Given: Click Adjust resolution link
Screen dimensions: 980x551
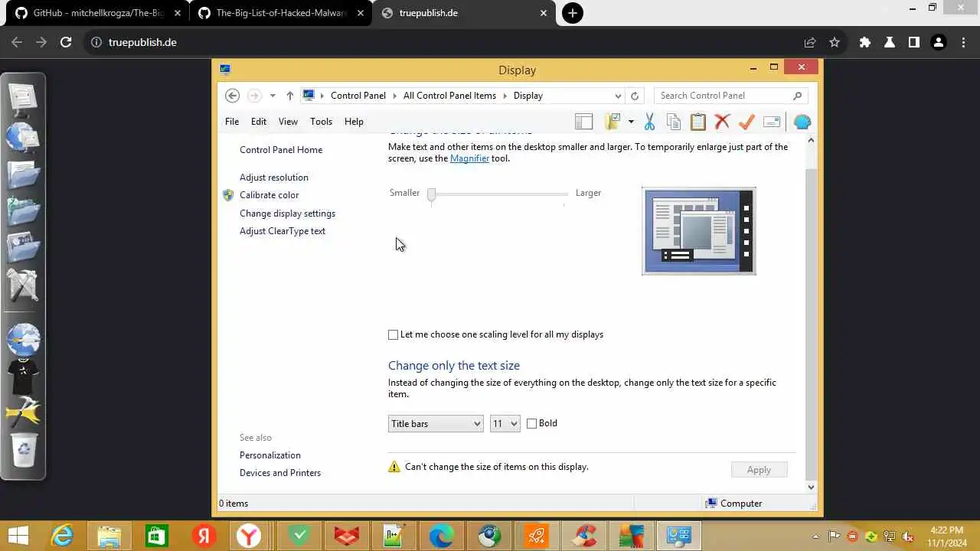Looking at the screenshot, I should point(274,178).
